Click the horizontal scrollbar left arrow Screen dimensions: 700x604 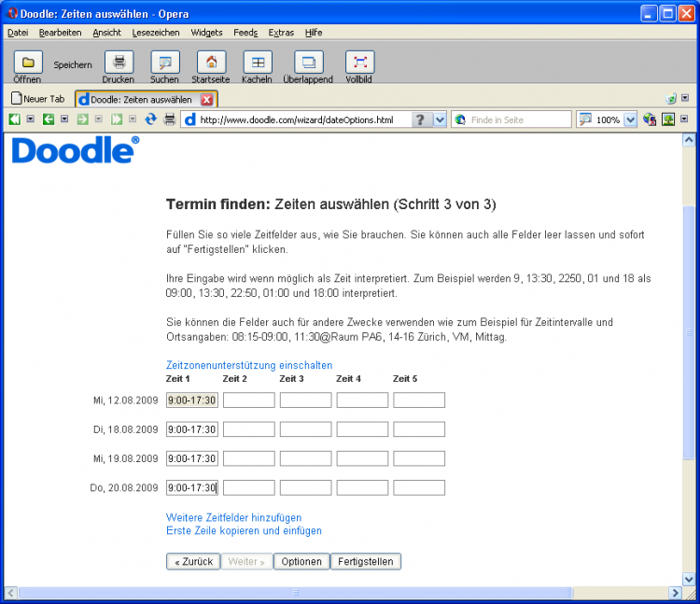(11, 593)
